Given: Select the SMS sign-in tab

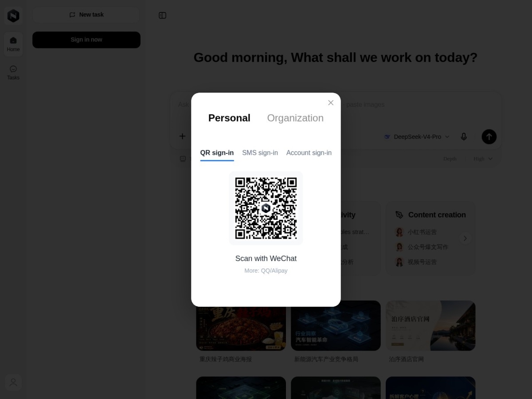Looking at the screenshot, I should click(260, 153).
